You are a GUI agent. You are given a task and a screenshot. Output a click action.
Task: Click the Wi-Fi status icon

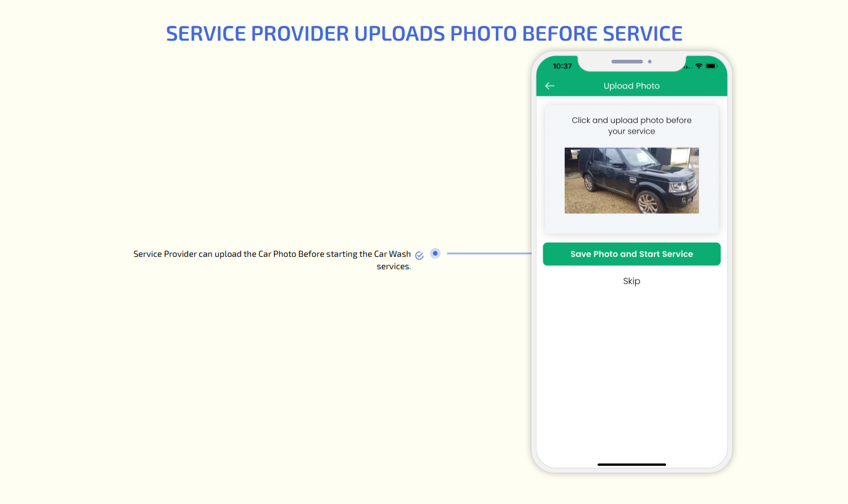click(699, 66)
